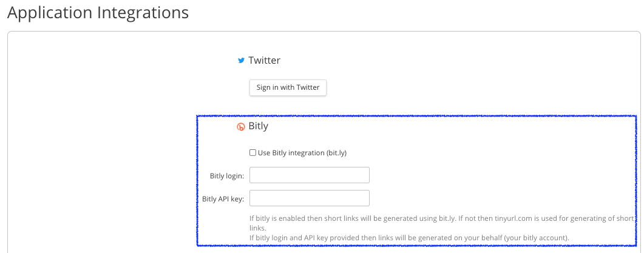Click into the Bitly API key field
The width and height of the screenshot is (644, 253).
310,198
